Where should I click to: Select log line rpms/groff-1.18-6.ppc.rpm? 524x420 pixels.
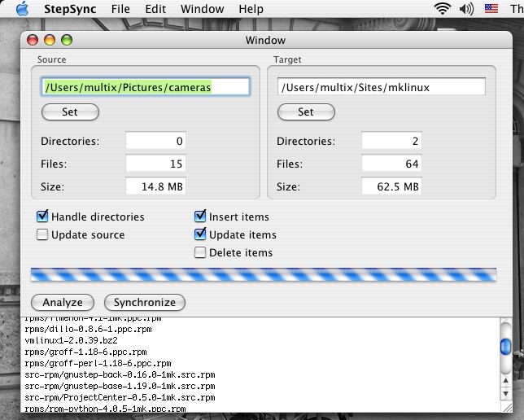point(86,352)
